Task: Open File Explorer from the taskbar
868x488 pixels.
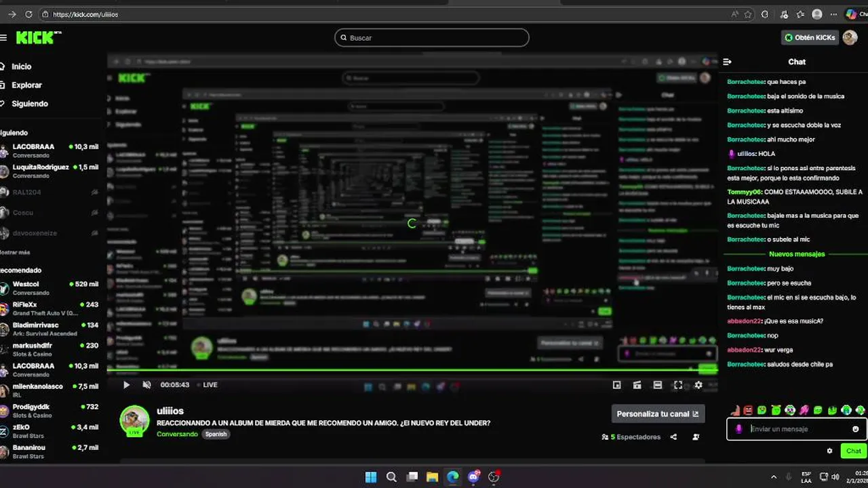Action: click(x=433, y=477)
